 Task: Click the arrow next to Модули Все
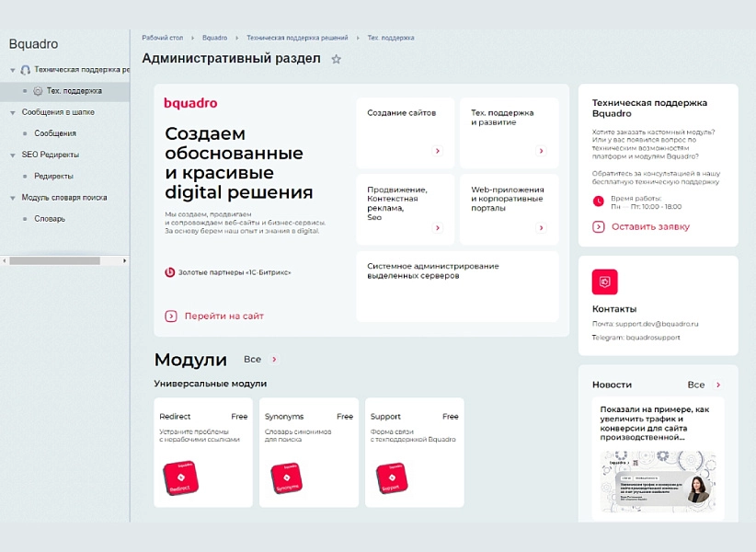274,359
